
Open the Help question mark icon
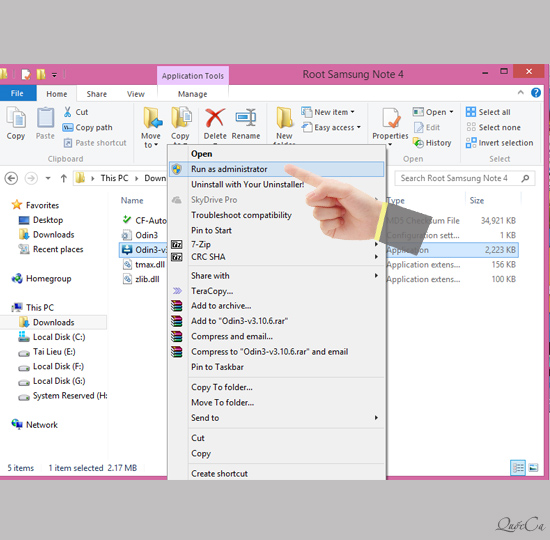pyautogui.click(x=536, y=93)
